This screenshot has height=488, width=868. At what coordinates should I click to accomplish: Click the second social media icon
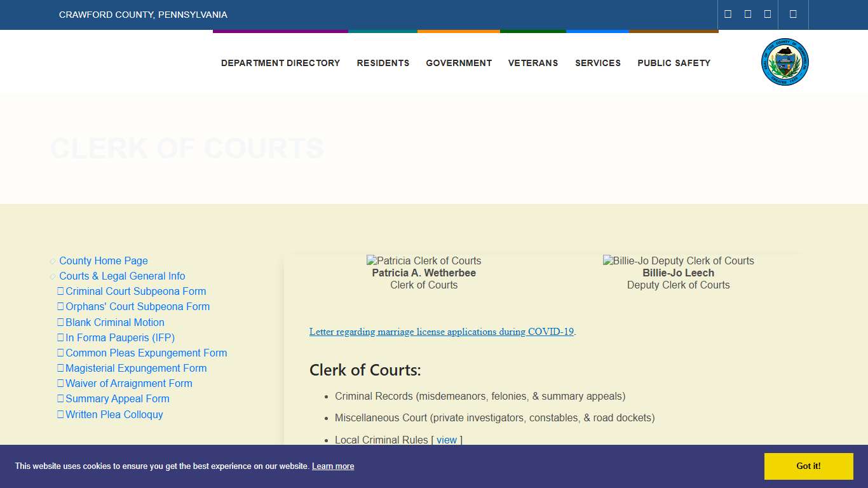747,13
